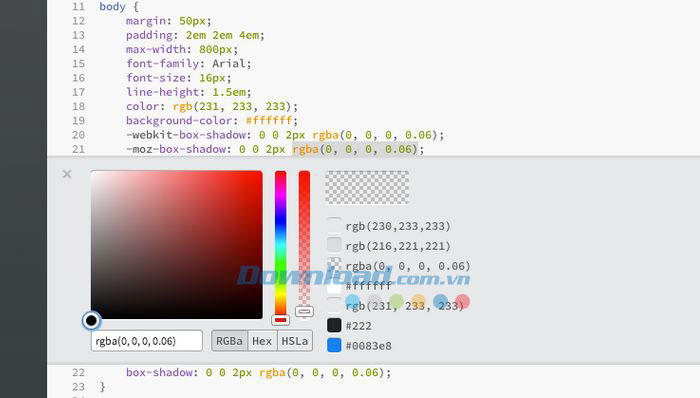Switch color format to RGBa
Viewport: 700px width, 398px height.
click(x=229, y=341)
